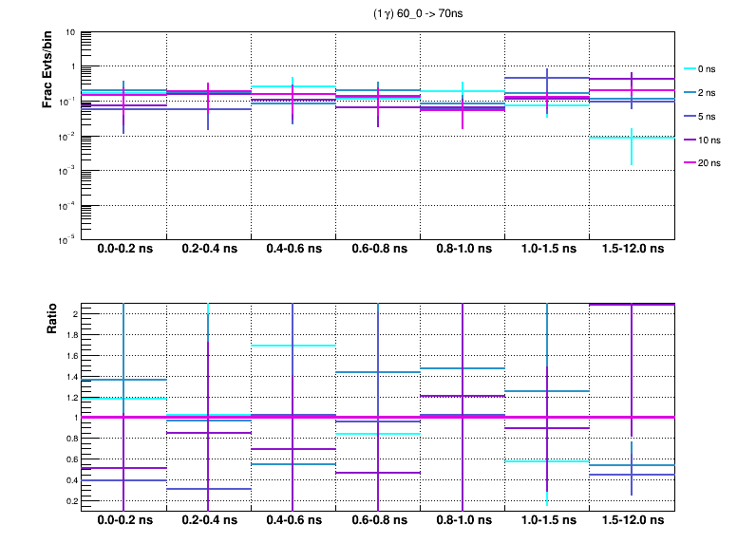Click the plot title "(1 γ) 60_0 -> 70ns"
Screen dimensions: 756x543
point(416,14)
